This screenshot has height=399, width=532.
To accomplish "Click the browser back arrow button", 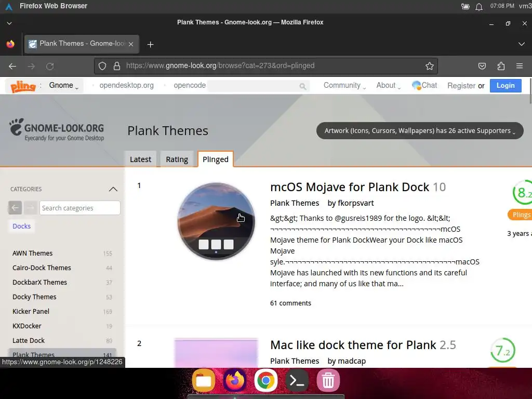I will [x=12, y=66].
